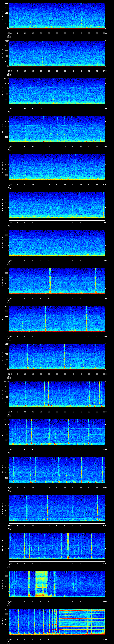
Task: Select the 33:00 end time label of the 18:32:00 panel
Action: [105, 298]
